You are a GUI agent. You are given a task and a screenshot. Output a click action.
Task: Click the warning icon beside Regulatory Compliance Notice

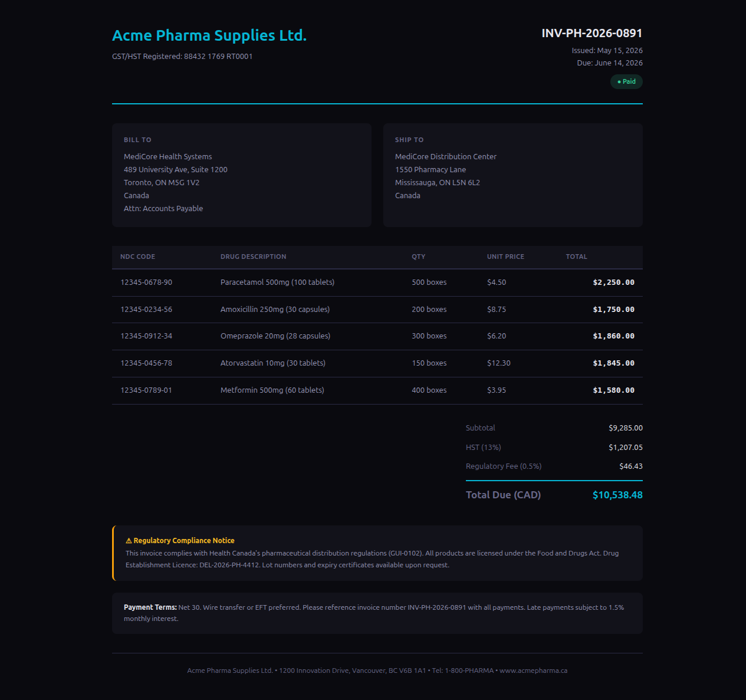(x=129, y=541)
